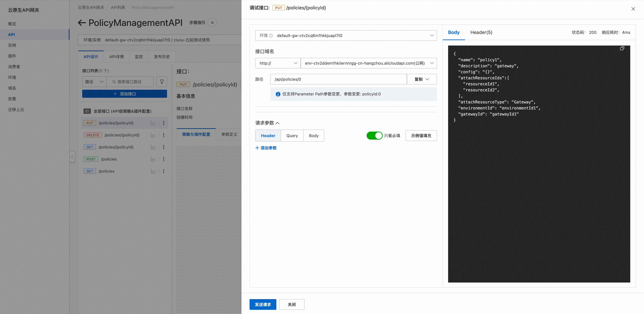Click the 路径 input field /api/policies/0
Image resolution: width=644 pixels, height=314 pixels.
point(338,79)
